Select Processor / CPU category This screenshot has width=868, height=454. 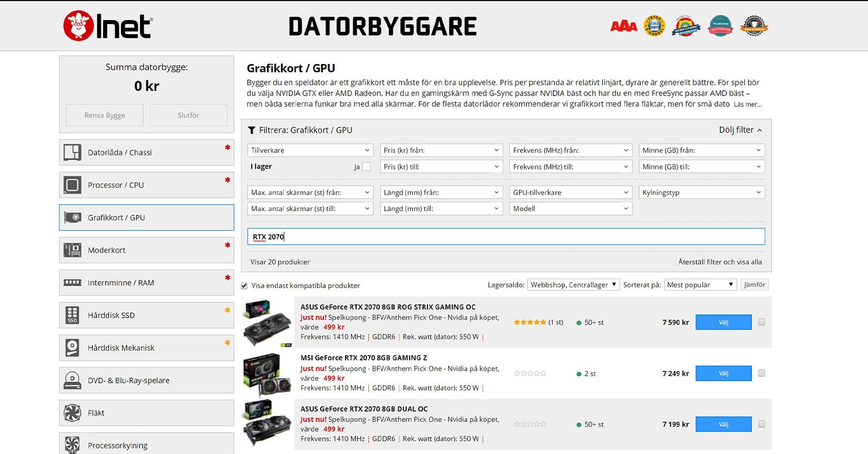[x=146, y=185]
